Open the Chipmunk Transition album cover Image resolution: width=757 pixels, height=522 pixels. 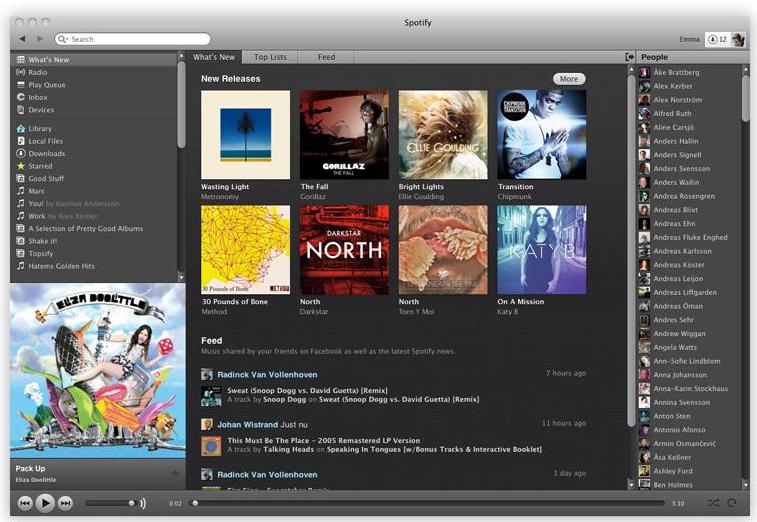(x=542, y=135)
